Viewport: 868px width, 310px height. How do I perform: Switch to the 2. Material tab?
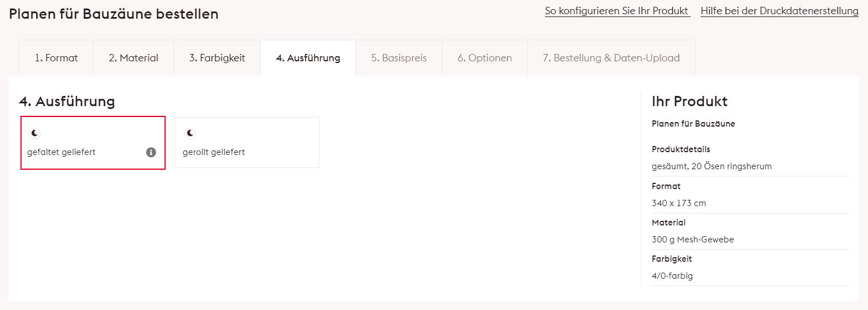(x=133, y=58)
